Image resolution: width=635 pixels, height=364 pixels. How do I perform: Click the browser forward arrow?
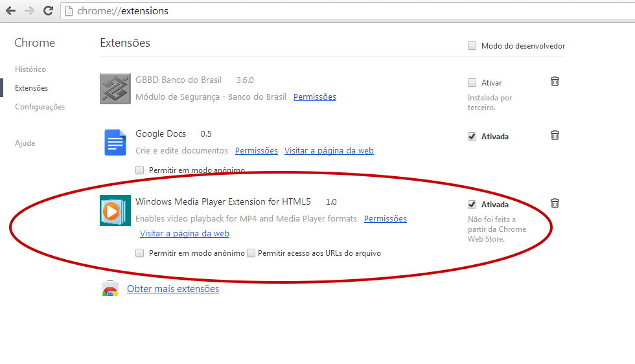point(29,10)
